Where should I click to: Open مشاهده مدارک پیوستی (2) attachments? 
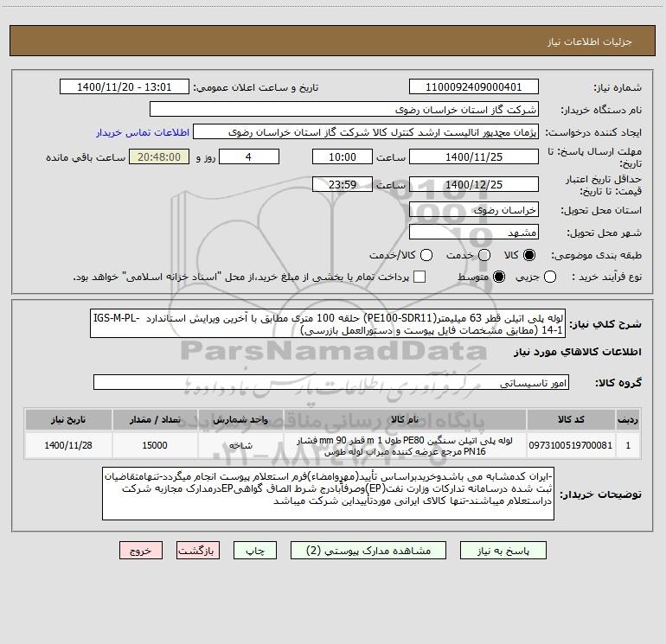(368, 551)
